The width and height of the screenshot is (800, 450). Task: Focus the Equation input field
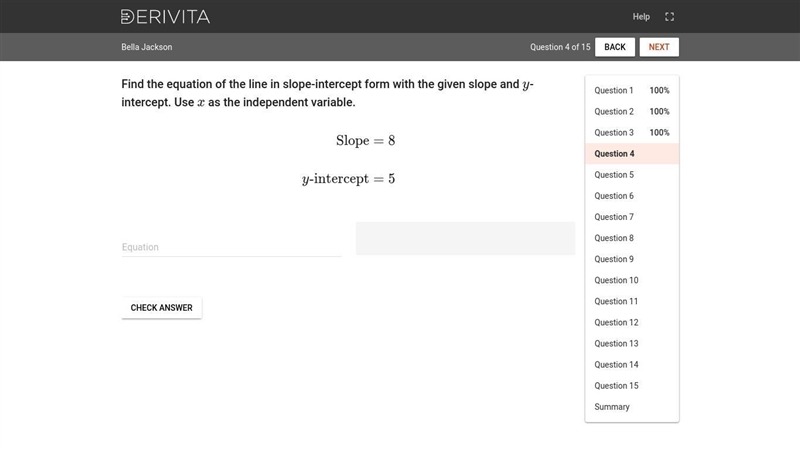231,247
